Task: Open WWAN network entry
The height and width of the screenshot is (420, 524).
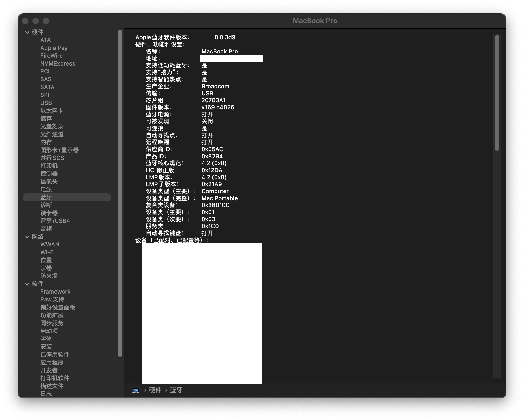Action: (50, 244)
